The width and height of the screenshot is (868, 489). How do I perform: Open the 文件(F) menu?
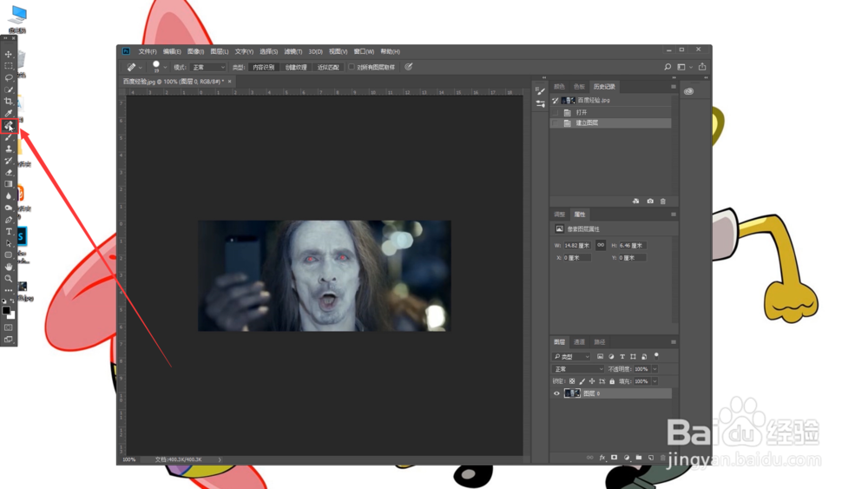[x=148, y=51]
